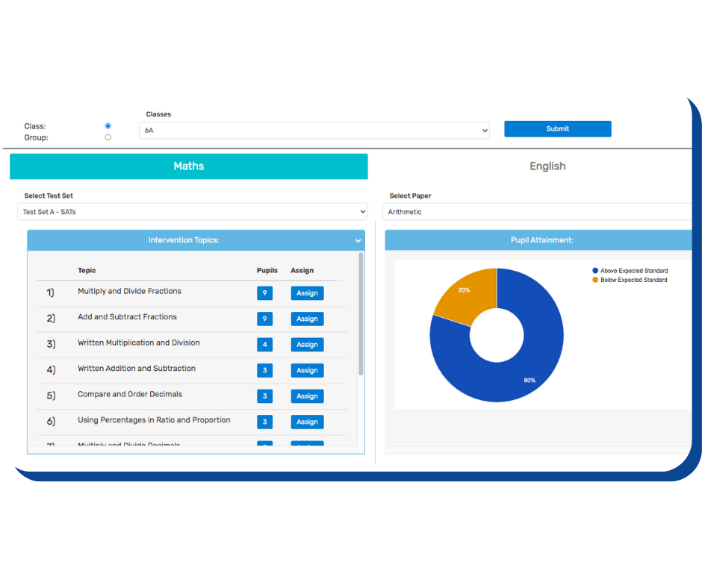
Task: Toggle Below Expected Standard legend marker
Action: point(595,280)
